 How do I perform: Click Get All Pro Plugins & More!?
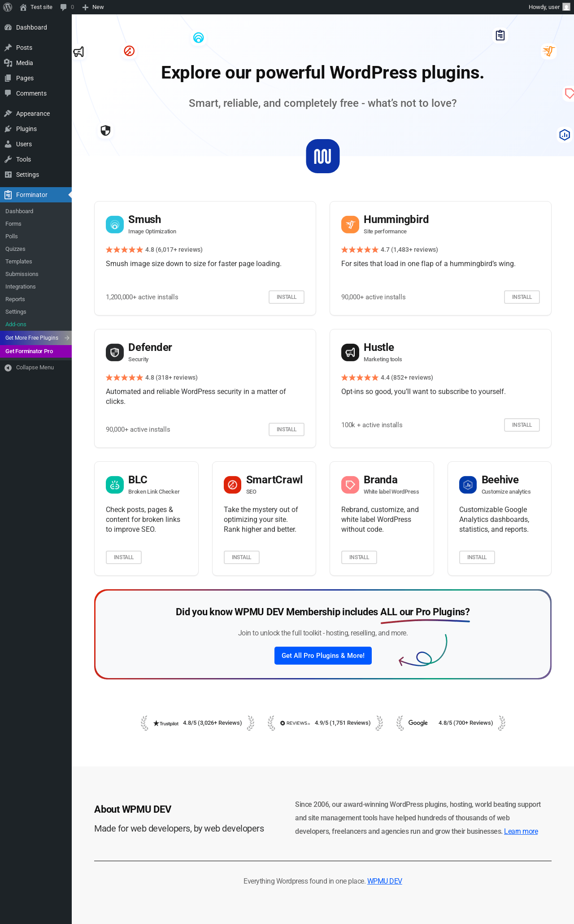[323, 656]
